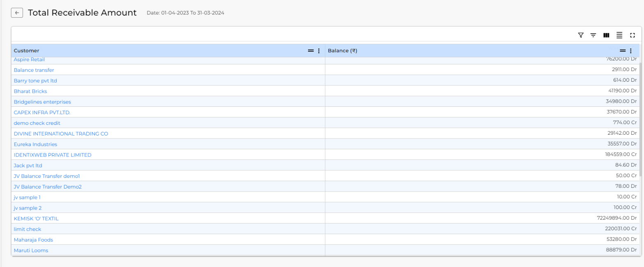Open the funnel filter icon in table toolbar
The image size is (644, 267).
[581, 35]
